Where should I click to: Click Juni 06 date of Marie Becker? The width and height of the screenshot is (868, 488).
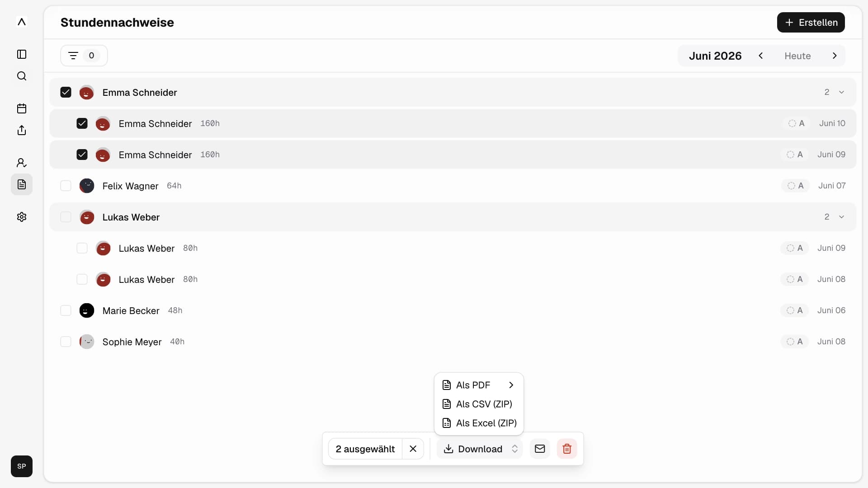(x=831, y=310)
